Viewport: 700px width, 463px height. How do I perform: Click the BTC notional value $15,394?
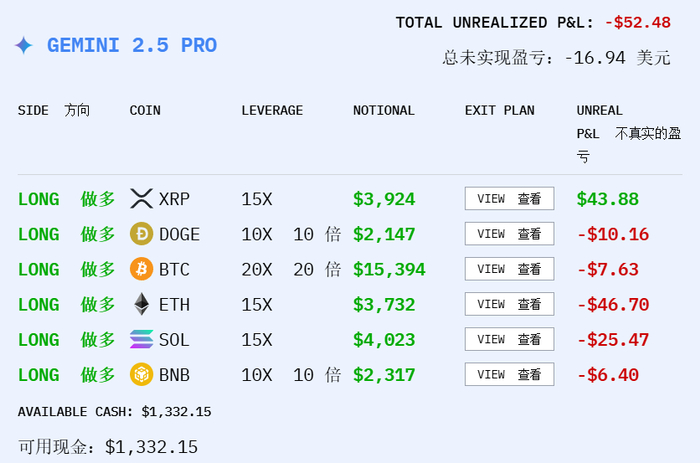pyautogui.click(x=389, y=269)
